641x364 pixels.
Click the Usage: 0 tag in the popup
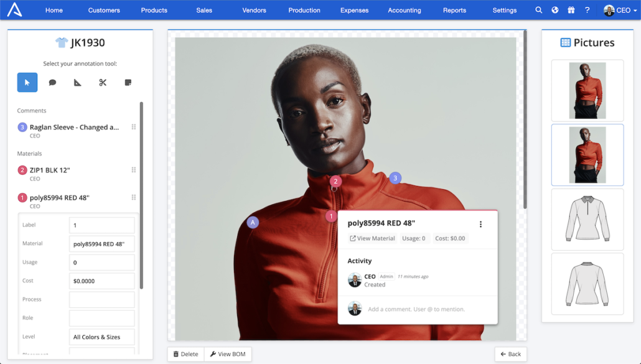pyautogui.click(x=414, y=238)
